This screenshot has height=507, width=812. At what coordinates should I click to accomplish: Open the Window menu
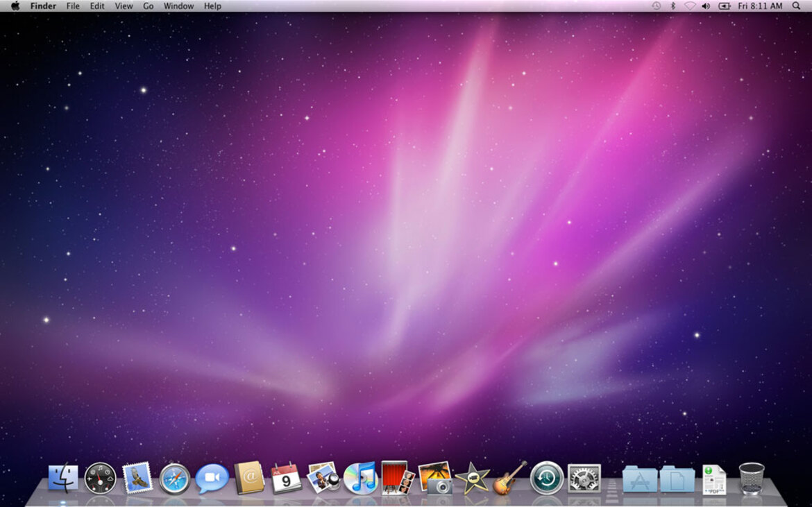(x=178, y=6)
